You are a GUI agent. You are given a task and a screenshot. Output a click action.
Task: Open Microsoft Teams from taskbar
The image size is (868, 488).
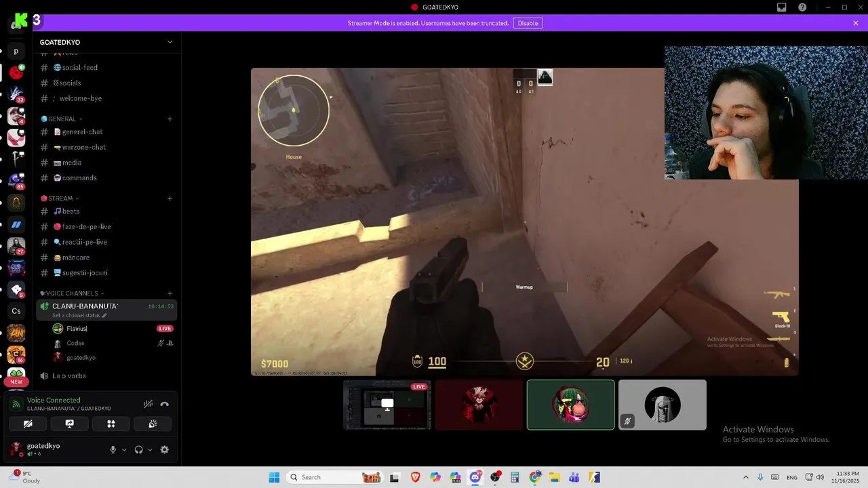[x=574, y=477]
